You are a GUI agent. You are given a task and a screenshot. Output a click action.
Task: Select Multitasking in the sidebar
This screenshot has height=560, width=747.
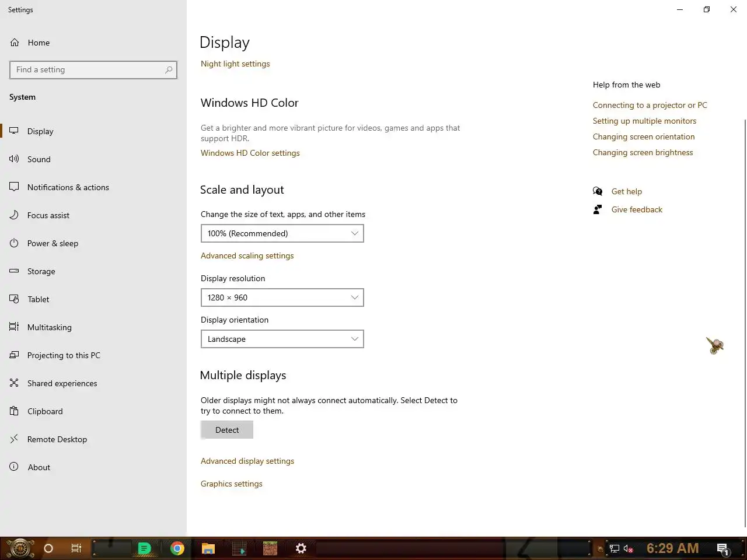tap(50, 327)
